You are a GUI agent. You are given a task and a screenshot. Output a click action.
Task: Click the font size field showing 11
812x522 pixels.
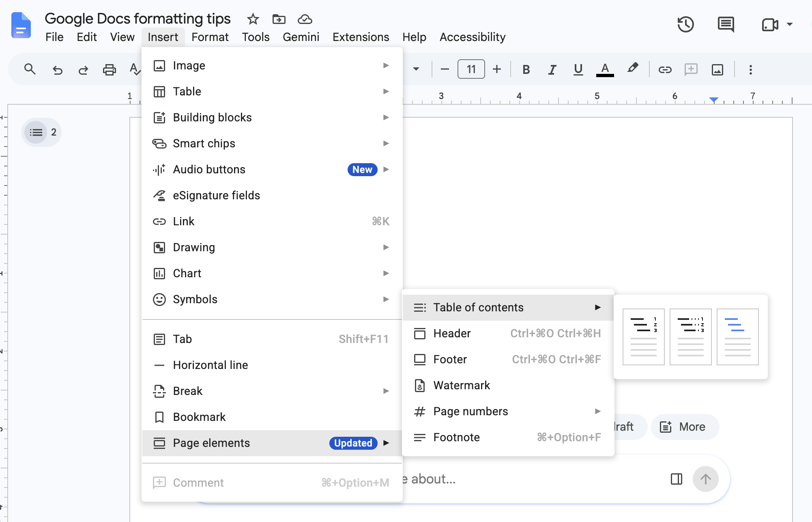[471, 69]
